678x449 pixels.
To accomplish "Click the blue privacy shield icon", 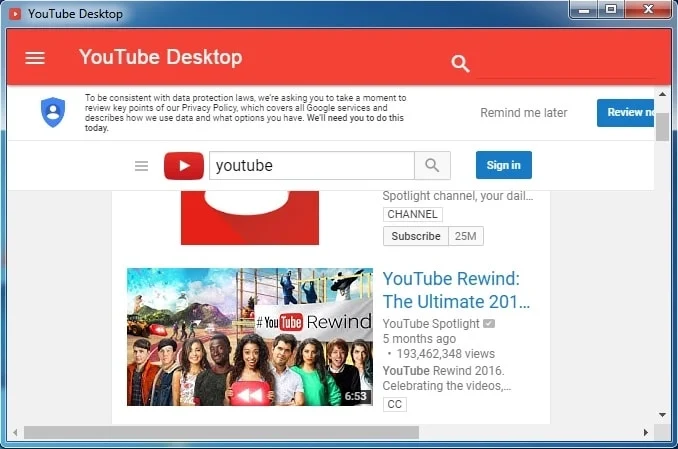I will pos(53,112).
